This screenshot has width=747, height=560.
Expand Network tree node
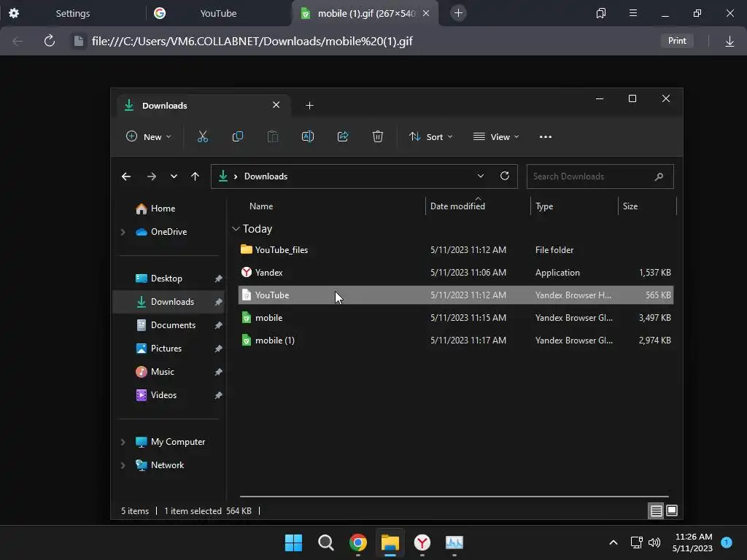(x=123, y=465)
